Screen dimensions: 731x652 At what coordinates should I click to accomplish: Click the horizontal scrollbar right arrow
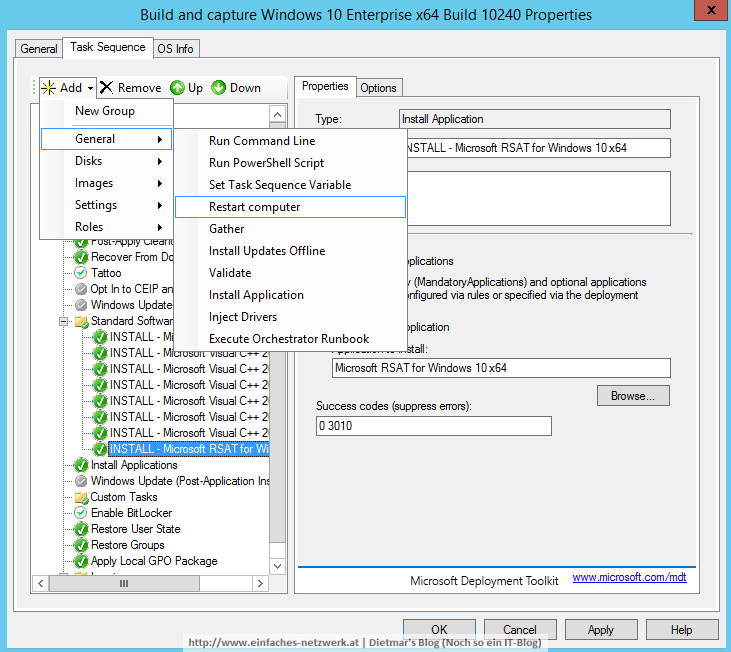pos(260,583)
